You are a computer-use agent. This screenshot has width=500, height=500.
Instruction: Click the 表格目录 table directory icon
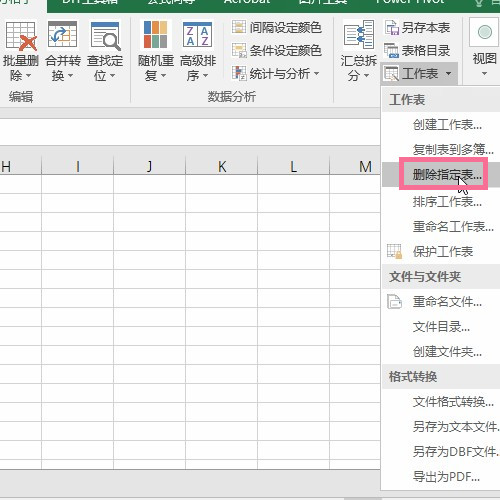391,50
